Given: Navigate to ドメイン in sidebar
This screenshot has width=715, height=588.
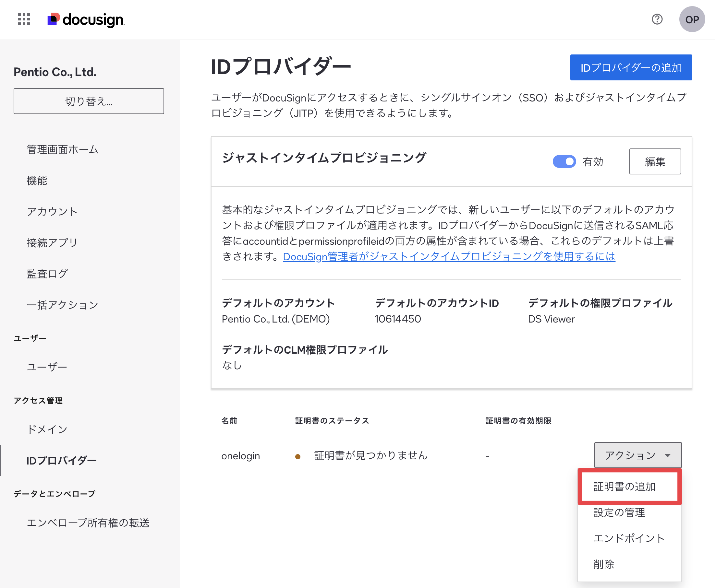Looking at the screenshot, I should tap(47, 429).
